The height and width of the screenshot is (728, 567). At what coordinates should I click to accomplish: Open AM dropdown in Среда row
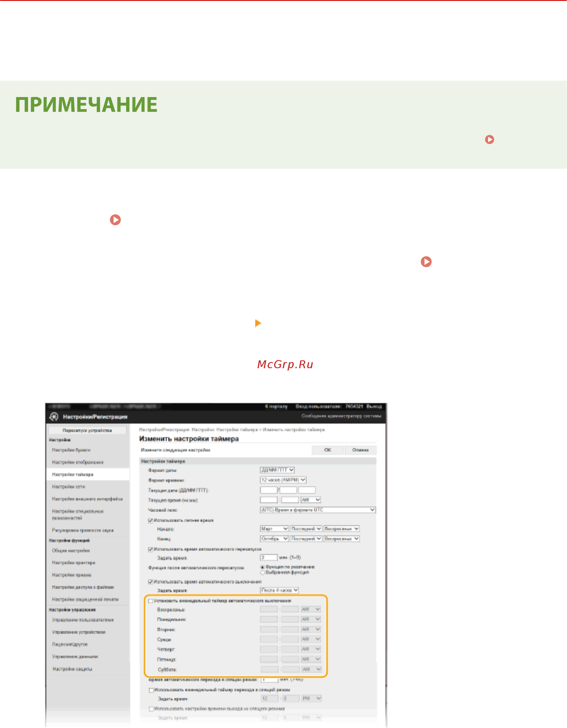click(x=311, y=639)
